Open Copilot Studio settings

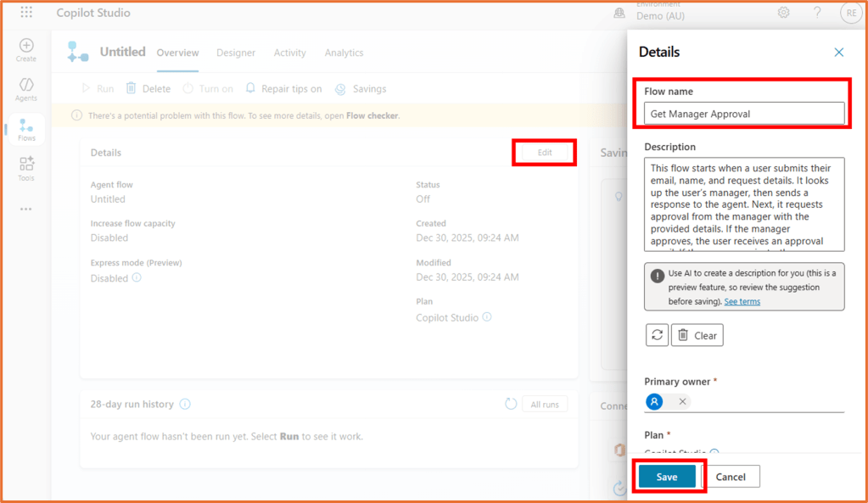782,13
